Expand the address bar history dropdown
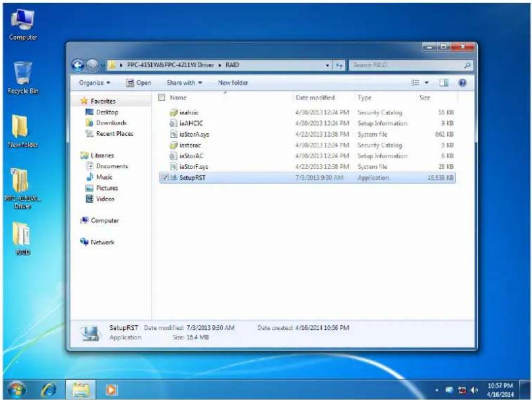The width and height of the screenshot is (532, 400). pyautogui.click(x=328, y=65)
